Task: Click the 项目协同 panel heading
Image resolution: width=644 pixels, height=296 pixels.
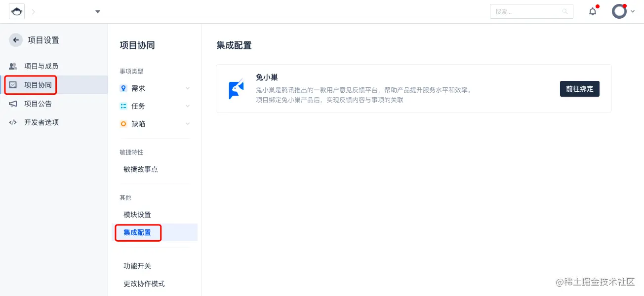Action: pos(137,45)
